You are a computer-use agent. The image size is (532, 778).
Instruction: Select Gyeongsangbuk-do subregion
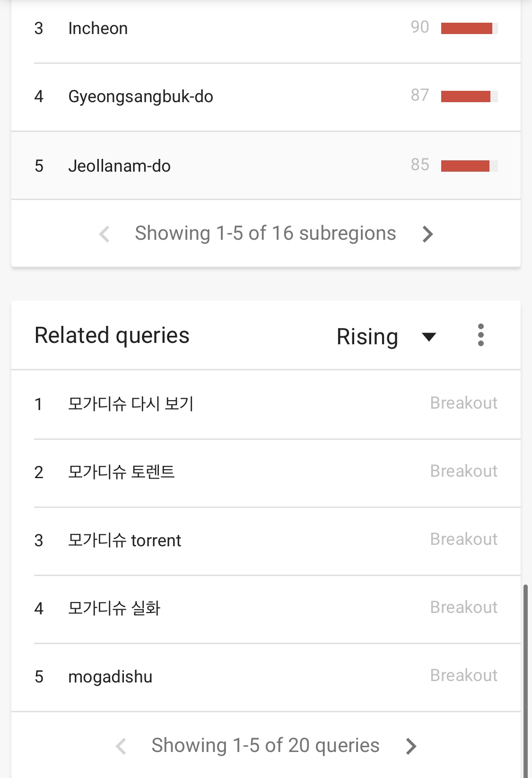[140, 96]
